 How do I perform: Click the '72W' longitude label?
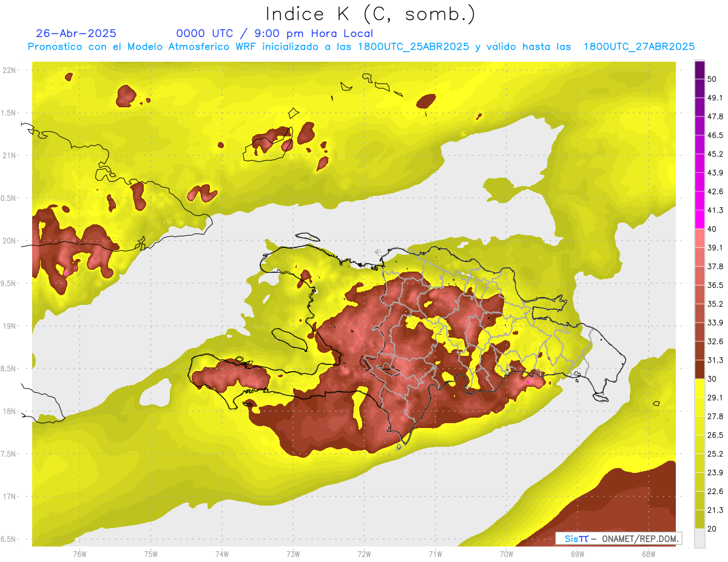(x=364, y=555)
